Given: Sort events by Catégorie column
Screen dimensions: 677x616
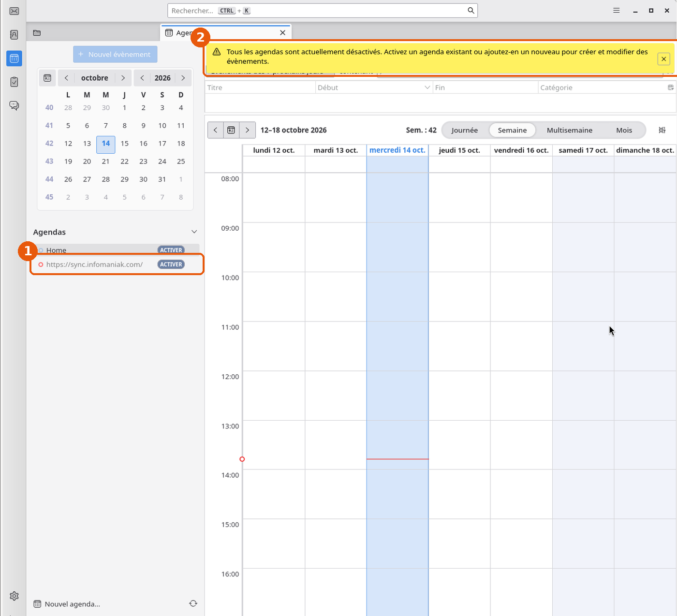Looking at the screenshot, I should tap(603, 88).
